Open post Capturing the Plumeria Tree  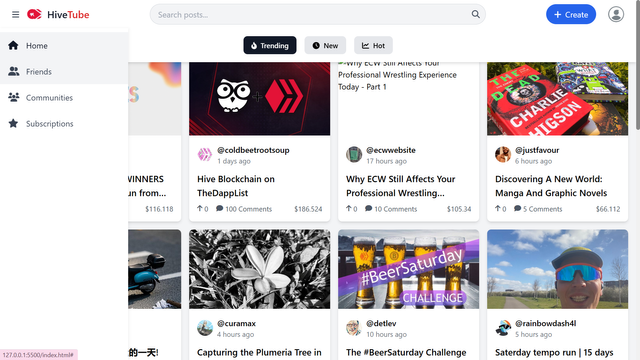(x=259, y=352)
